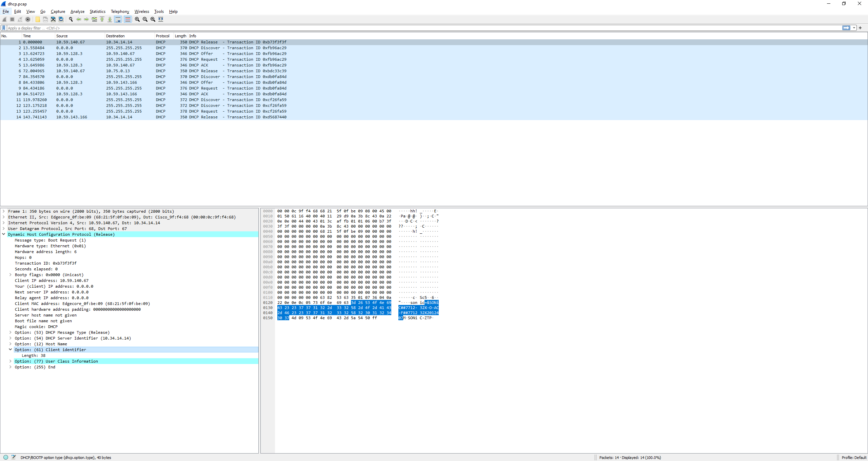Screen dimensions: 868x461
Task: Restart the current capture
Action: point(20,19)
